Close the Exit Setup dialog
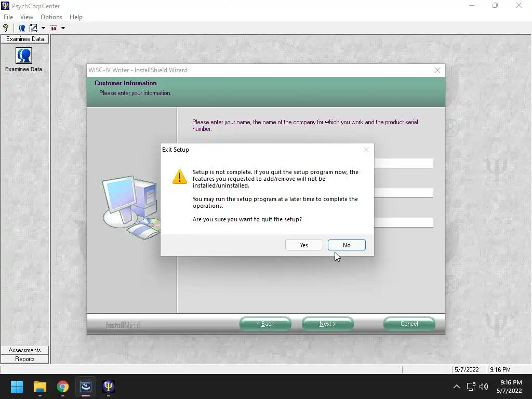Image resolution: width=532 pixels, height=399 pixels. [x=366, y=150]
